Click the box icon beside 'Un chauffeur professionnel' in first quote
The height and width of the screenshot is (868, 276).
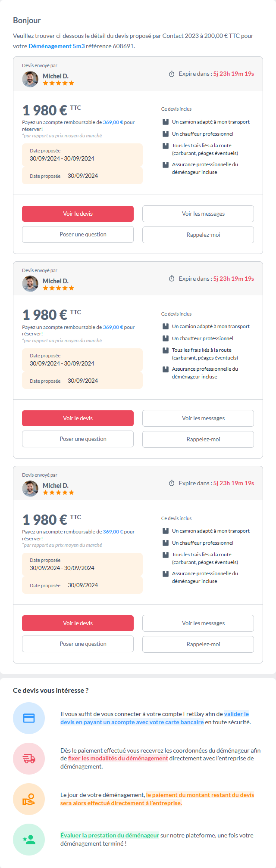click(x=166, y=134)
